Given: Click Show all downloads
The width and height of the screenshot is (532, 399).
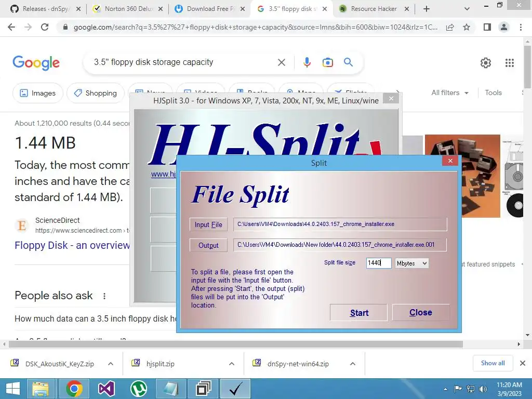Looking at the screenshot, I should [493, 363].
